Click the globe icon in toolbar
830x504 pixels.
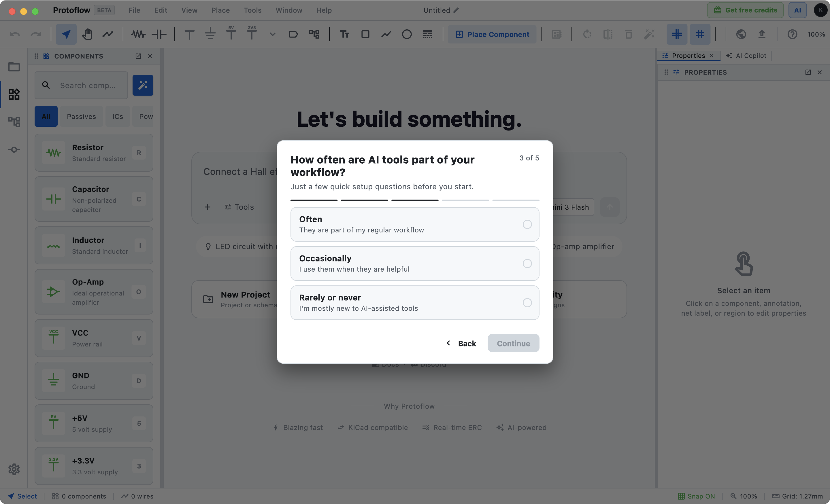point(741,34)
